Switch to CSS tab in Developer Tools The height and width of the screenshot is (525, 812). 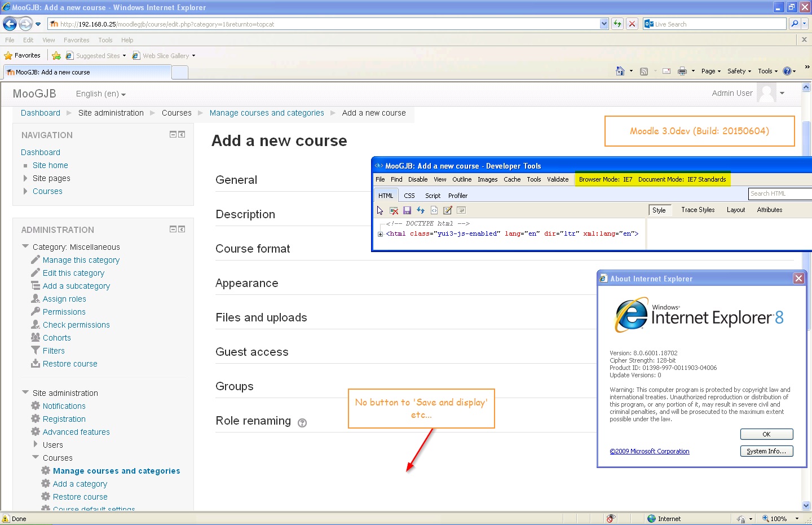point(409,196)
